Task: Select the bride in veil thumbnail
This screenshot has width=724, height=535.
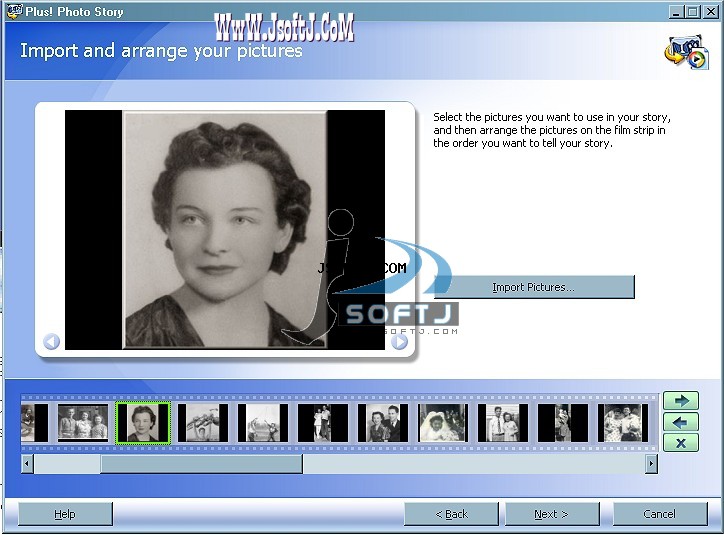Action: [x=443, y=422]
